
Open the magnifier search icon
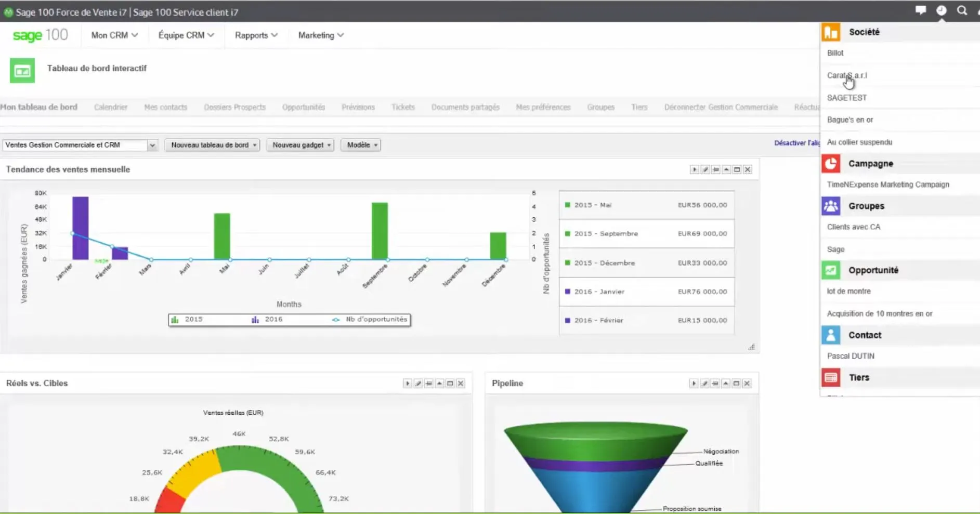[962, 10]
